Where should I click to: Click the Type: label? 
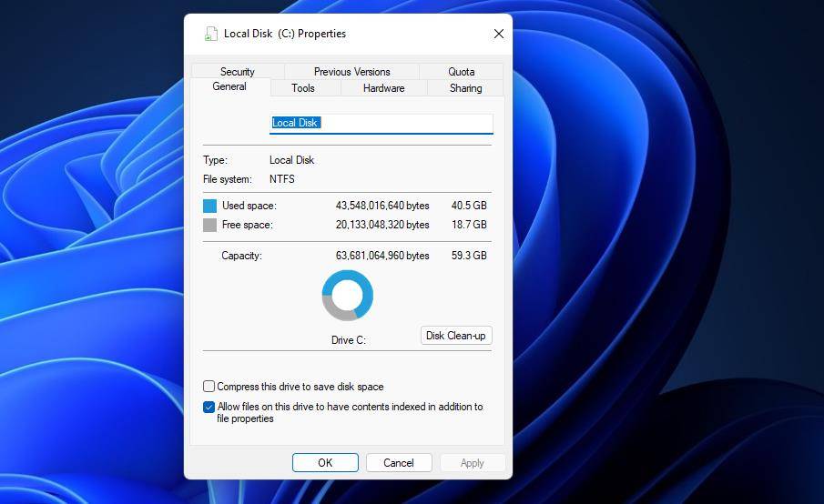(x=216, y=160)
